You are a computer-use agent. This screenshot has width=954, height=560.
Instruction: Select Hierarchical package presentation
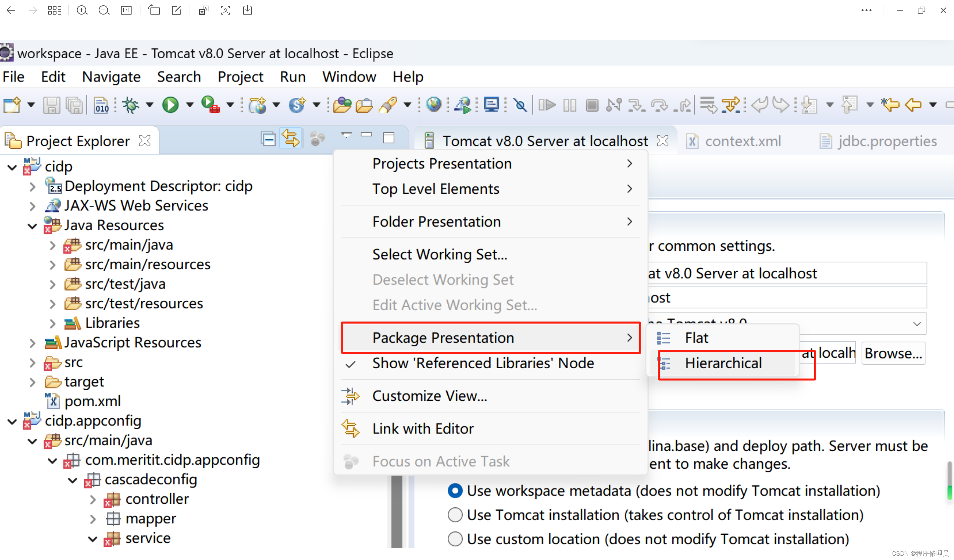pos(724,364)
